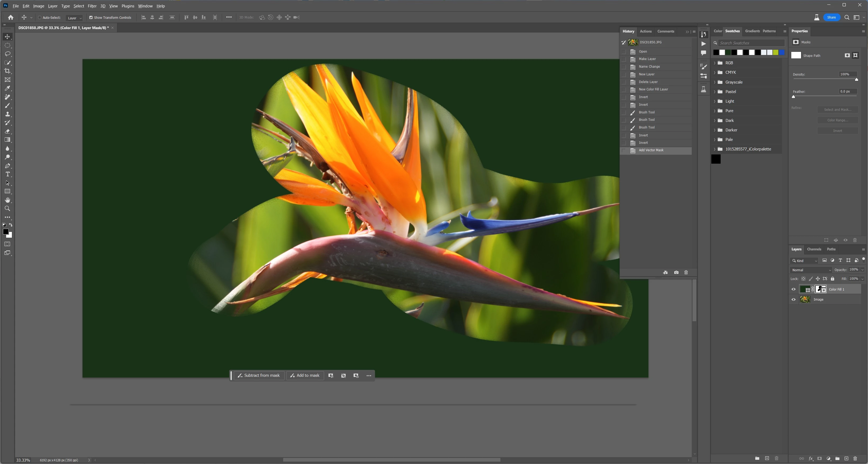868x464 pixels.
Task: Select New Color Fill Layer history state
Action: coord(653,90)
